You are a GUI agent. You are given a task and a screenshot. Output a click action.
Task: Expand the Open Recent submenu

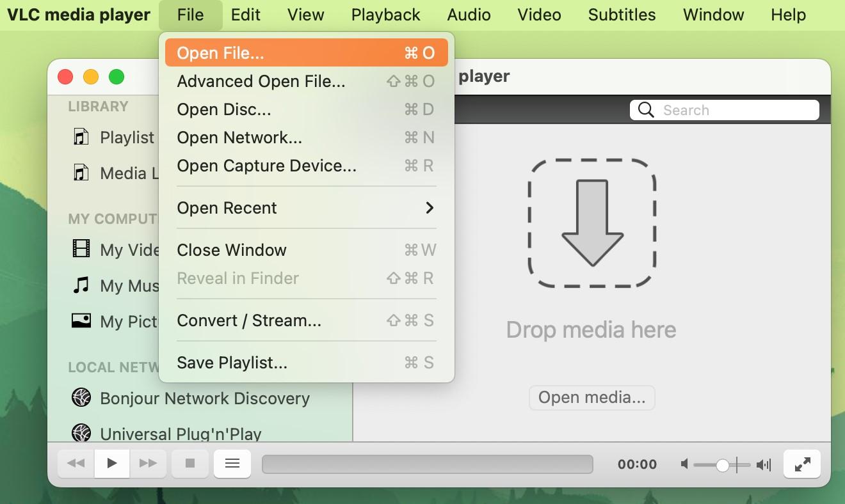[x=306, y=208]
